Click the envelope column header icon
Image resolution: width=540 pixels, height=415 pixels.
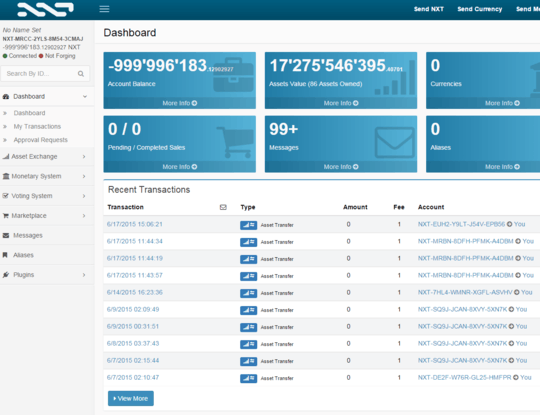click(223, 207)
